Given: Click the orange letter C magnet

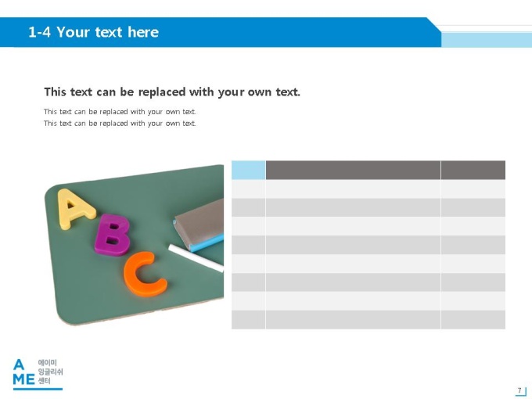Looking at the screenshot, I should point(144,274).
